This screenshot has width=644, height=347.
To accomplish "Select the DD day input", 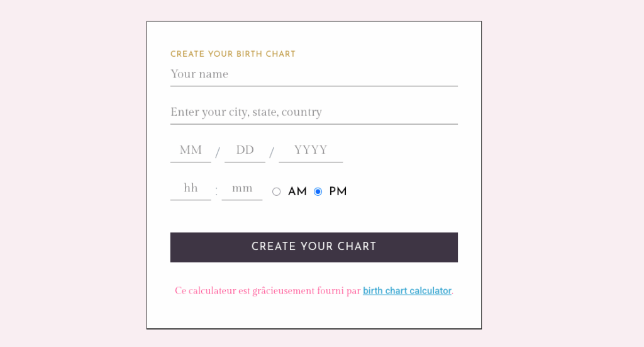I will 245,151.
